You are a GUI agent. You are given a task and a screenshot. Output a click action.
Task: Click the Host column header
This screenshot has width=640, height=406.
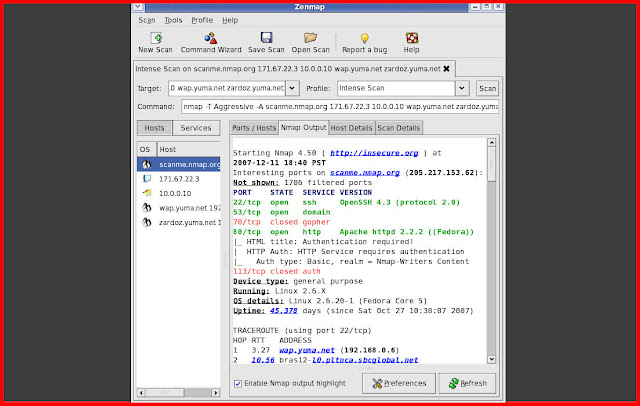pos(189,149)
